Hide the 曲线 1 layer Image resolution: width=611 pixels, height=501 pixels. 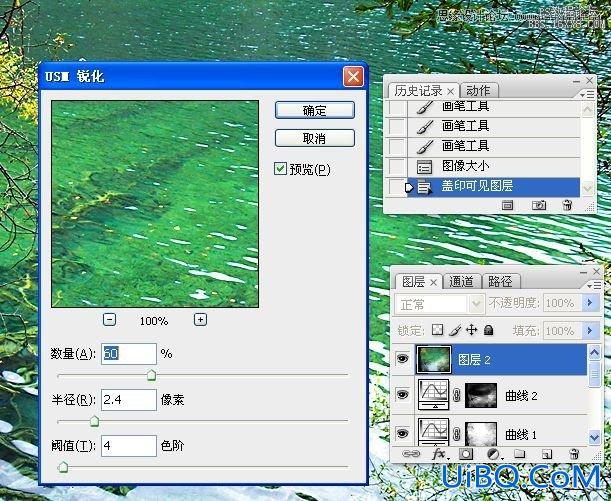[402, 433]
